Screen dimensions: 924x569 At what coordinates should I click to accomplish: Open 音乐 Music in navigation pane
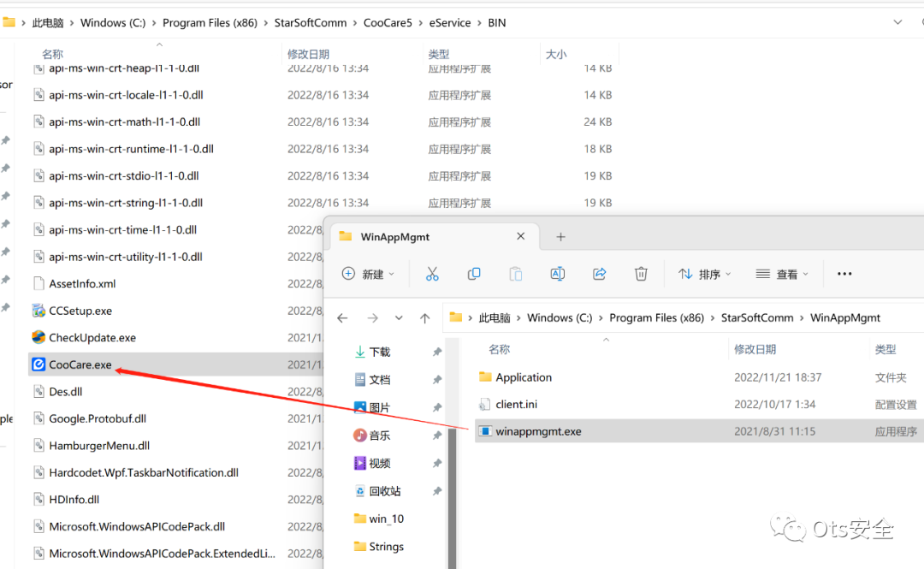click(x=380, y=436)
